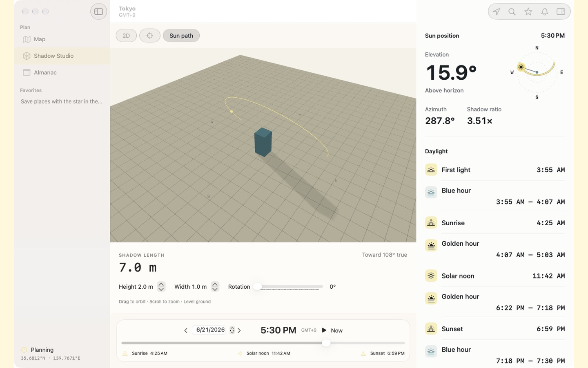
Task: Adjust the Height stepper arrows
Action: [161, 287]
